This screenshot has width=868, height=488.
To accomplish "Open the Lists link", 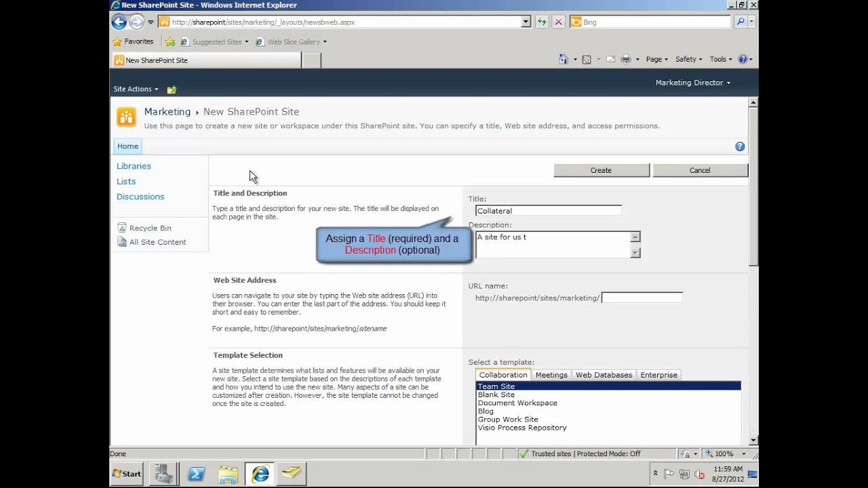I will coord(126,182).
